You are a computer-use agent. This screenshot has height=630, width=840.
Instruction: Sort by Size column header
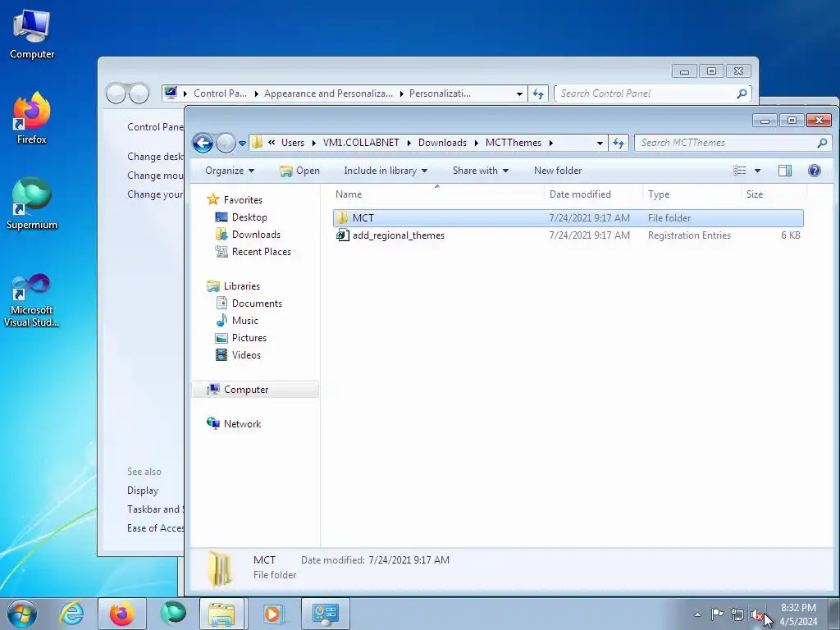[x=774, y=194]
